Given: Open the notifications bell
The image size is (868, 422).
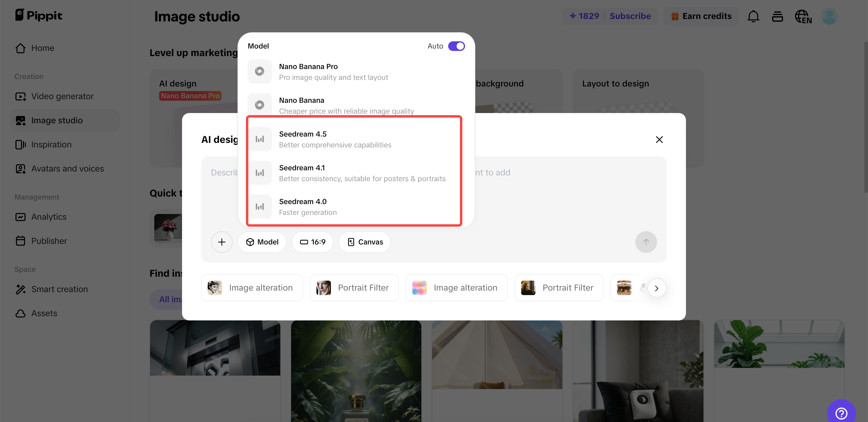Looking at the screenshot, I should tap(753, 16).
